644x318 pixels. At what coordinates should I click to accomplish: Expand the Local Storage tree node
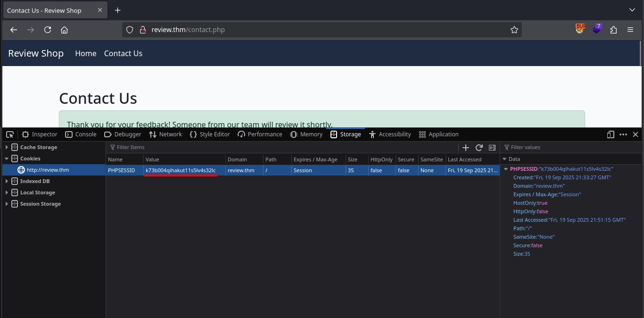[x=7, y=192]
